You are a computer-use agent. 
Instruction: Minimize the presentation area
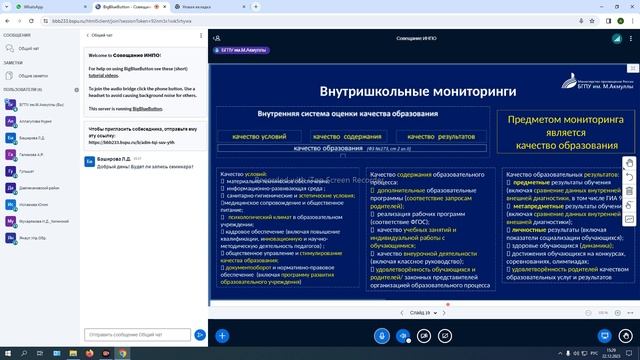(633, 68)
